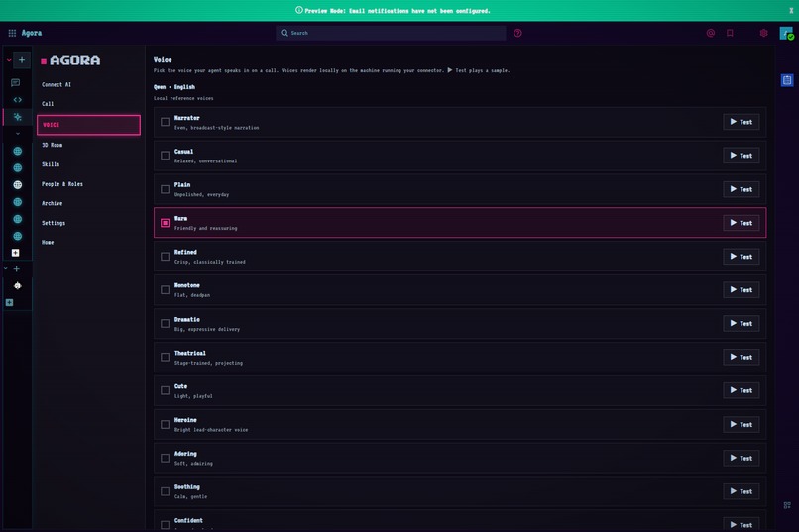Test the Soothing voice sample

[741, 491]
